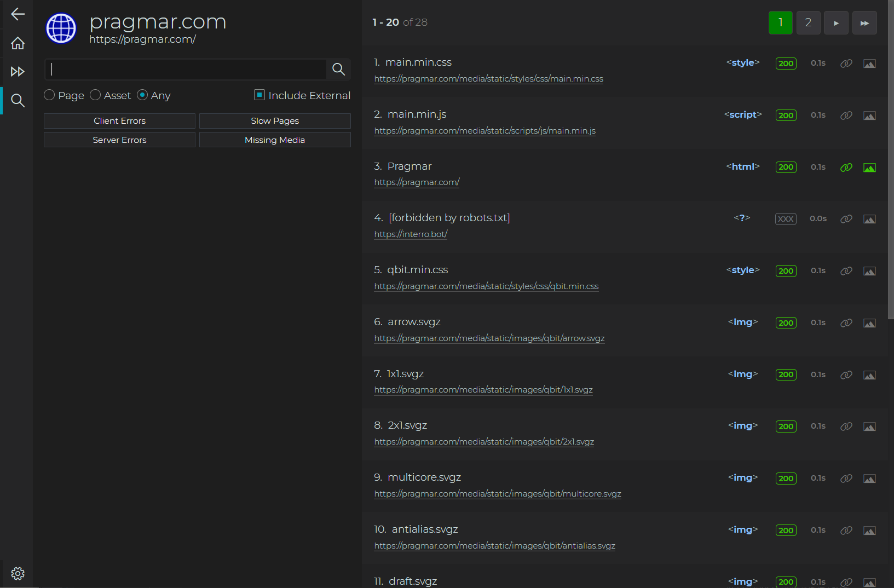The width and height of the screenshot is (894, 588).
Task: Click the pragmar.com globe icon
Action: (61, 28)
